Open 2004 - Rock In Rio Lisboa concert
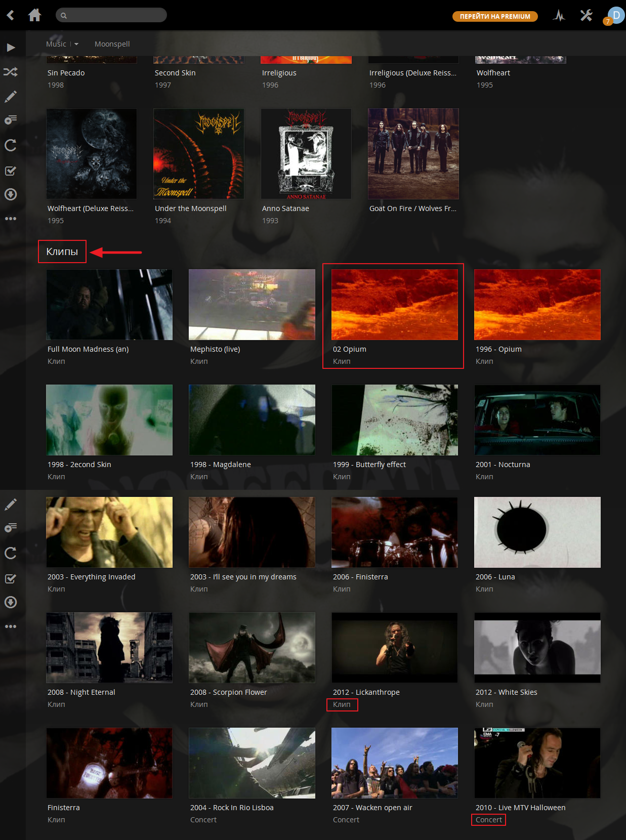The height and width of the screenshot is (840, 626). (x=252, y=763)
